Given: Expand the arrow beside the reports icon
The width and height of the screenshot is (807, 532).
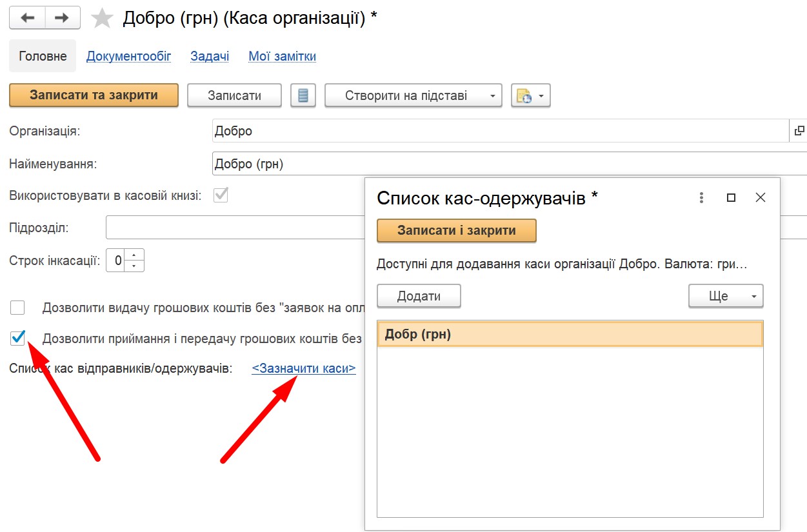Looking at the screenshot, I should coord(541,96).
